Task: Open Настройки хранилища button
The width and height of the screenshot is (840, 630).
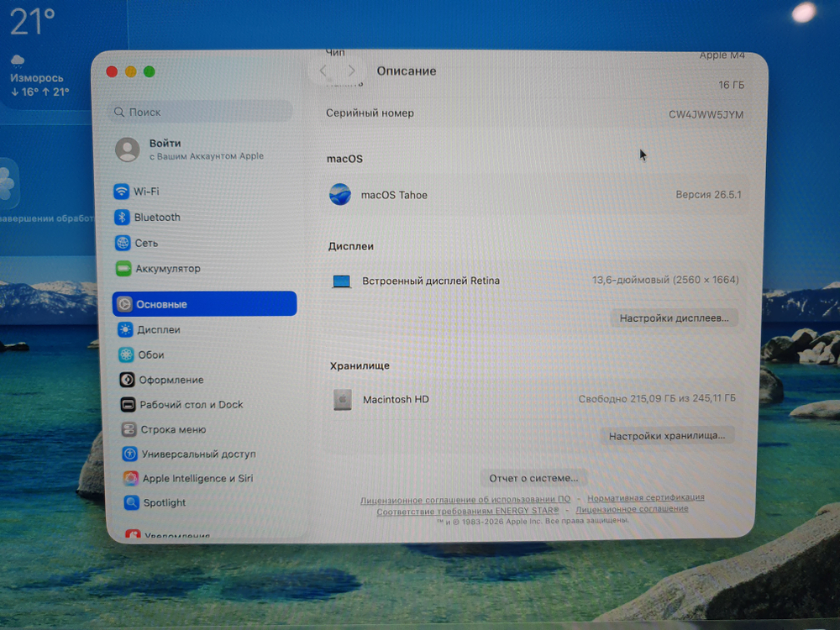Action: (x=666, y=436)
